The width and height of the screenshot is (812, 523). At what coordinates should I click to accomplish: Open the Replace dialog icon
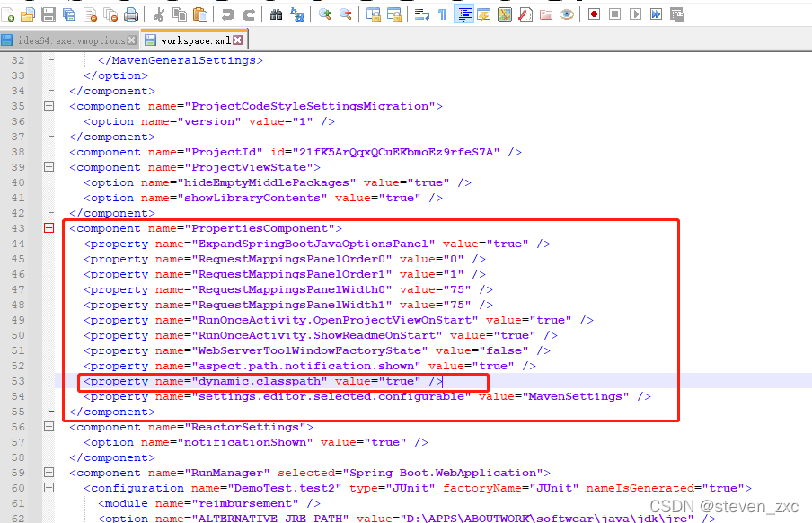point(297,14)
